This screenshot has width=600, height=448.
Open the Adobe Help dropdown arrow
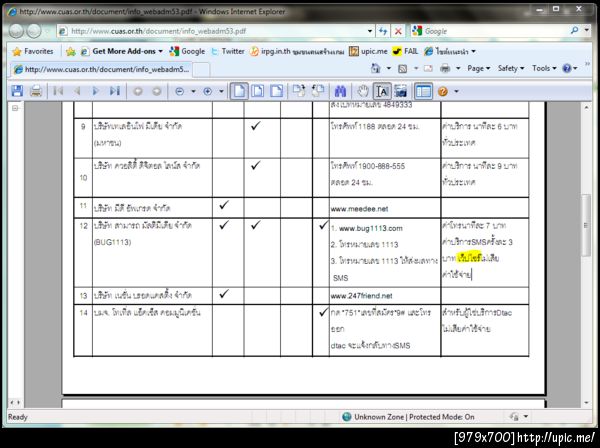pyautogui.click(x=456, y=91)
